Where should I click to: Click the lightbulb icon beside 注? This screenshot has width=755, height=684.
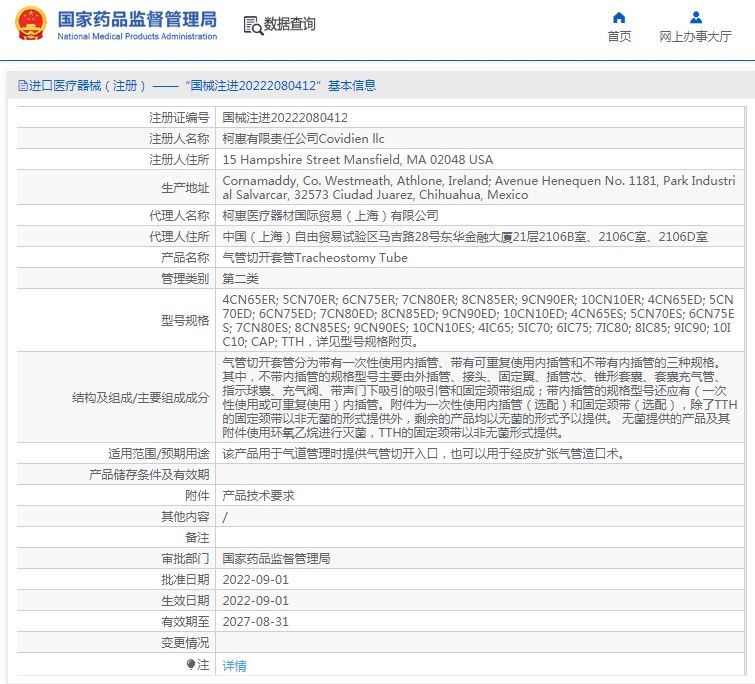(x=191, y=665)
